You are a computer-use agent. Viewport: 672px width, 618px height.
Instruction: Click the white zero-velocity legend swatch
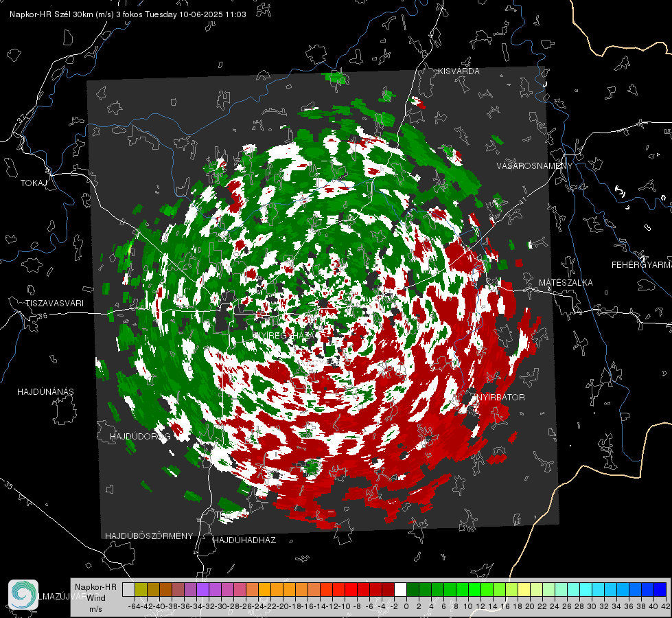[400, 589]
